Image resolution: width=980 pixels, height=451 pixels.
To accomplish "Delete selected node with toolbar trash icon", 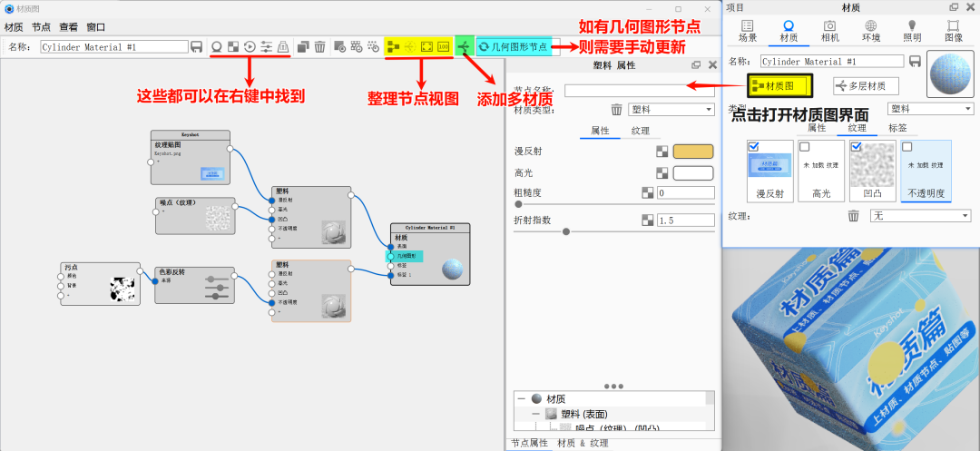I will (319, 46).
